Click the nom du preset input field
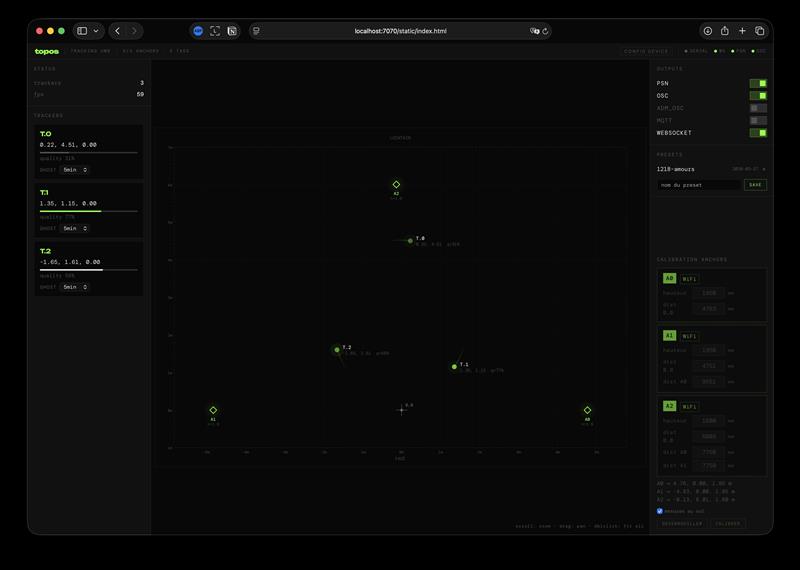 (698, 185)
